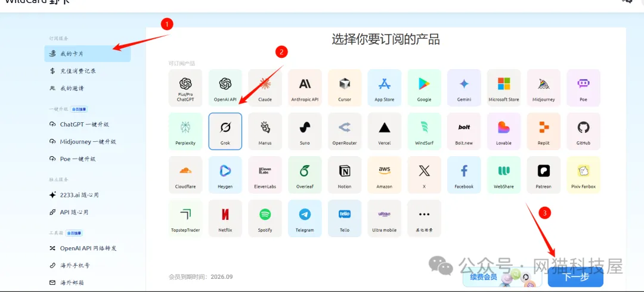Pick the Patreon product tile
Screen dimensions: 644x292
544,175
